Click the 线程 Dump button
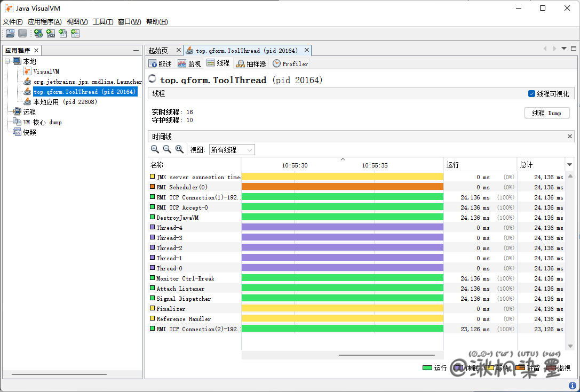Viewport: 580px width, 392px height. pos(547,113)
